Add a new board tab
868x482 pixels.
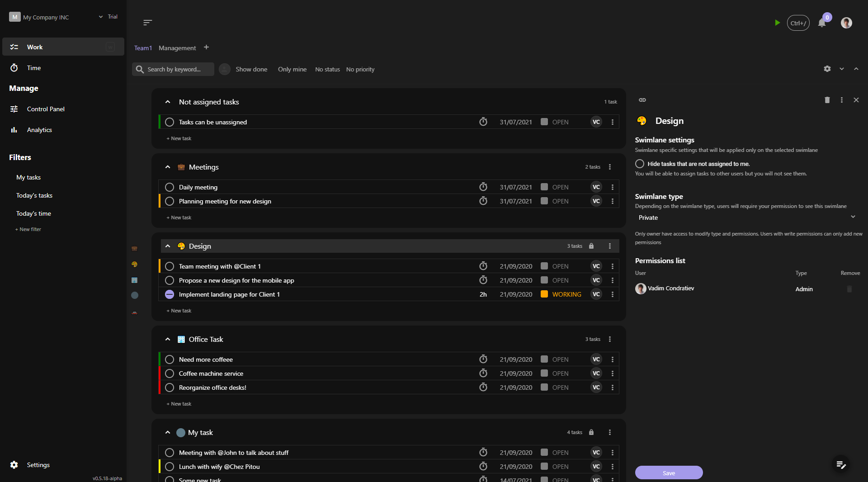coord(206,47)
